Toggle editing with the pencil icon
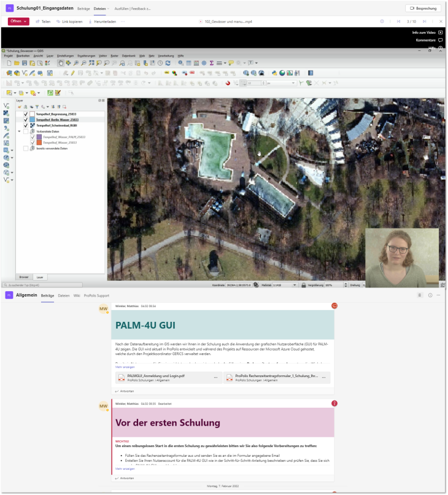The width and height of the screenshot is (448, 495). [x=73, y=73]
